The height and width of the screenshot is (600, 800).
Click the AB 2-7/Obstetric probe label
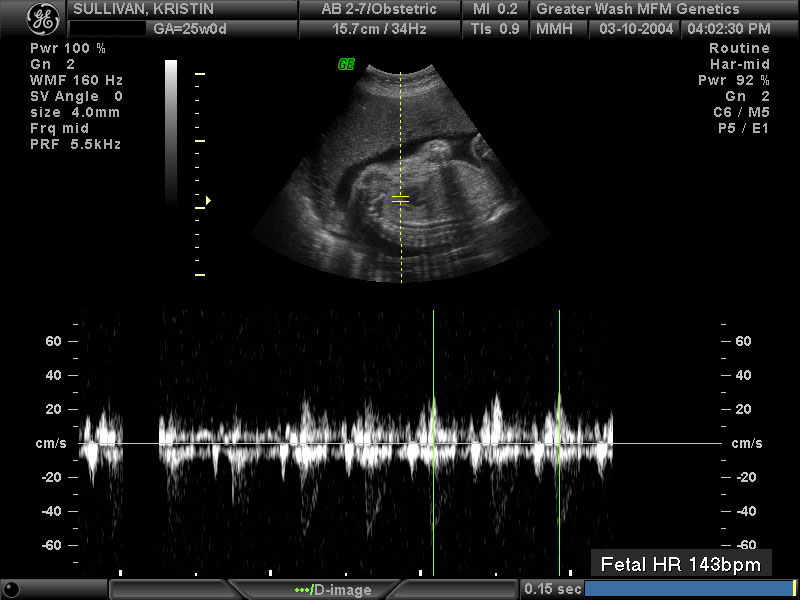(379, 9)
